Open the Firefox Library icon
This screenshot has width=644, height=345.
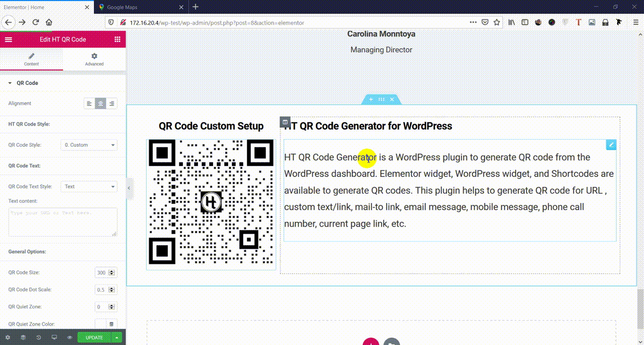point(511,23)
